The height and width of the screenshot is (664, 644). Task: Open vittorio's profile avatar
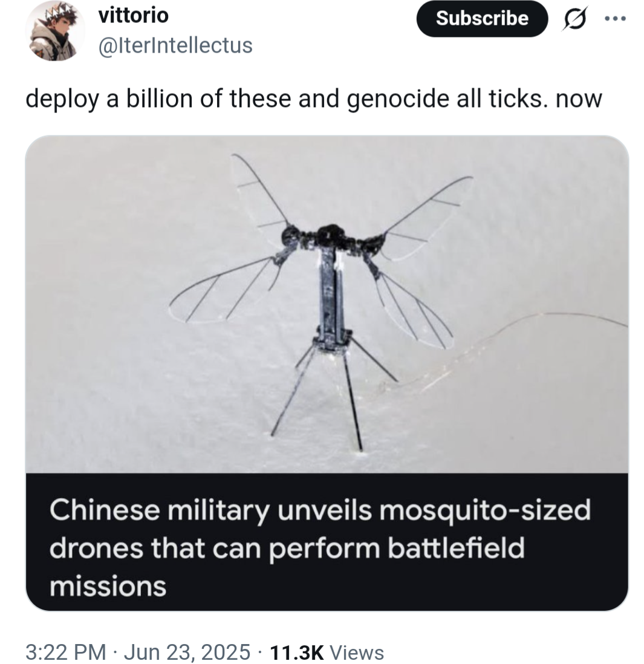(55, 31)
